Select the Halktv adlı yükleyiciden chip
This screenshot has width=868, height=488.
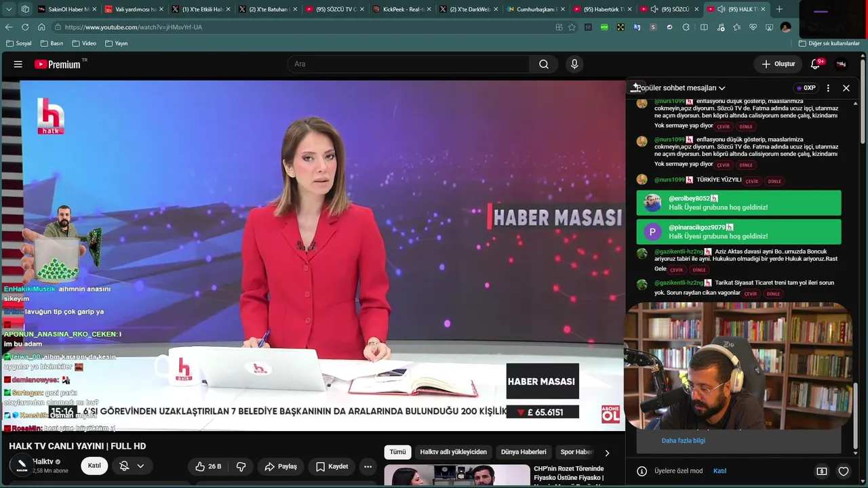pyautogui.click(x=453, y=452)
